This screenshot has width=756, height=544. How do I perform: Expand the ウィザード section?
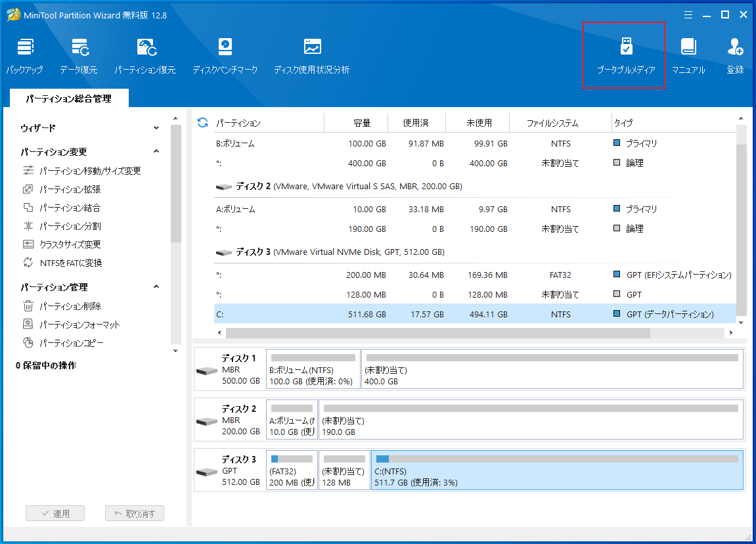tap(156, 128)
